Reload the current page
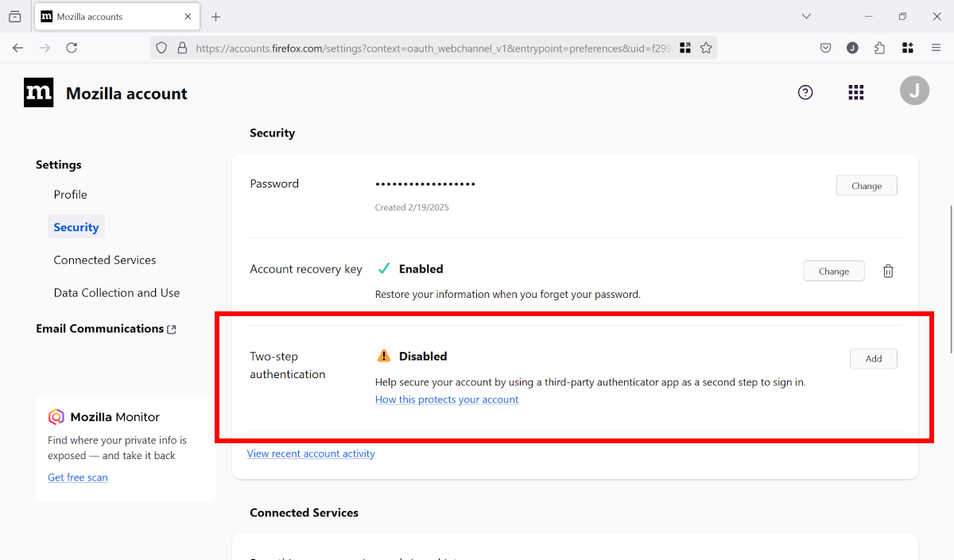 click(72, 48)
